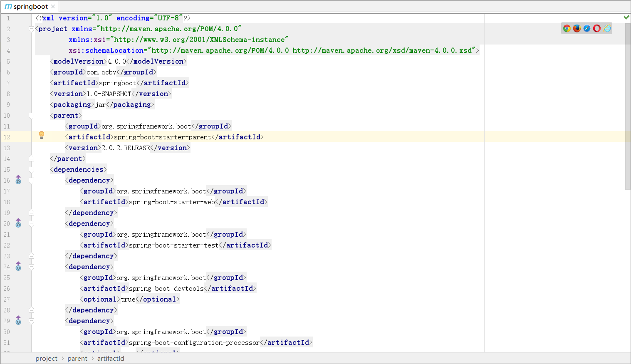This screenshot has width=631, height=364.
Task: Click fold end marker at line 19
Action: pos(31,213)
